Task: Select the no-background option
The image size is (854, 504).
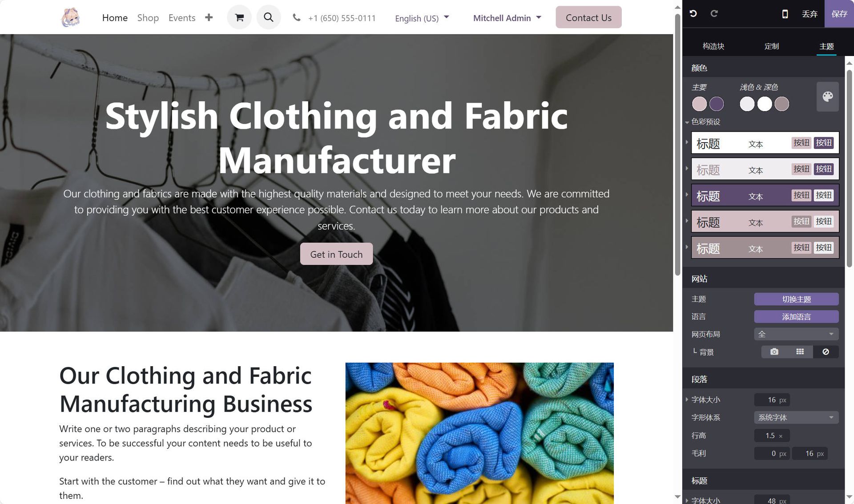Action: pos(826,352)
